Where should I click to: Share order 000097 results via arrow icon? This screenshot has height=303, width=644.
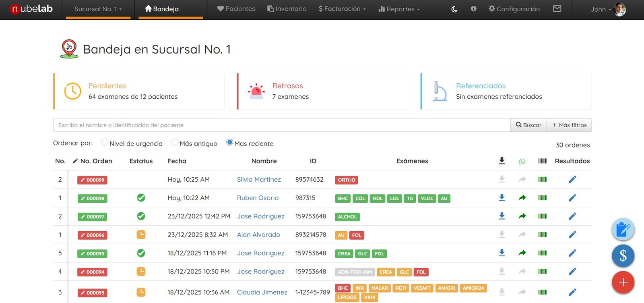[x=522, y=216]
